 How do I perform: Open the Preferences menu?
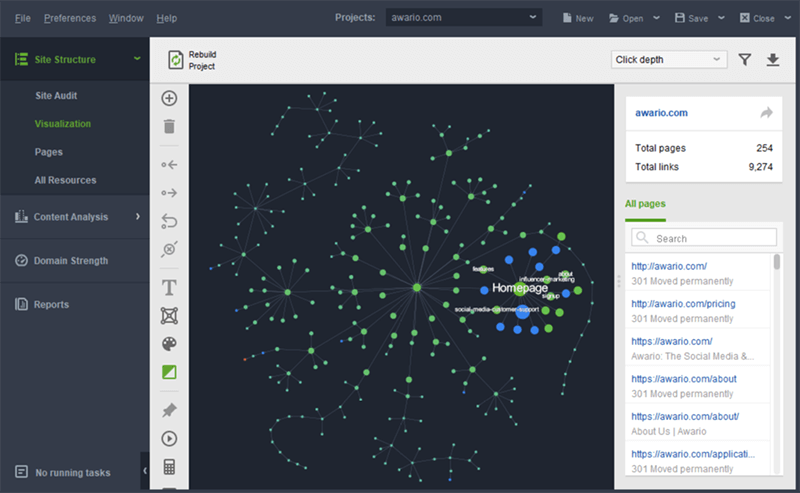[x=70, y=18]
